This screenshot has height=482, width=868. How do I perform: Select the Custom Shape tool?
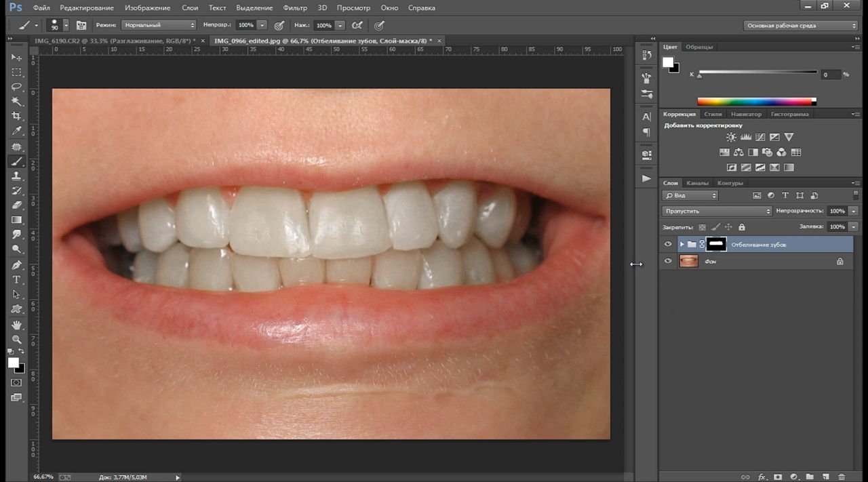click(x=17, y=309)
